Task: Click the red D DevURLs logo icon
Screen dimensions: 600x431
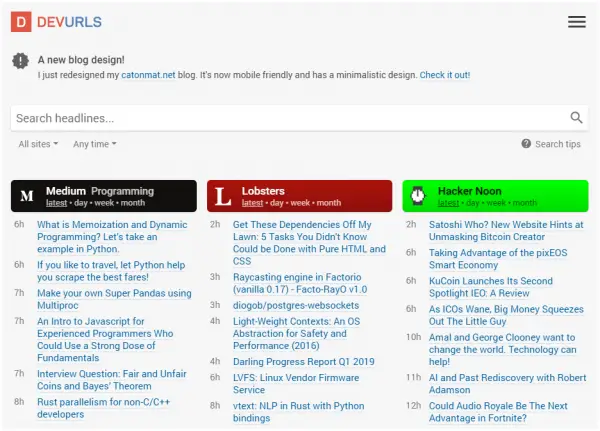Action: 21,22
